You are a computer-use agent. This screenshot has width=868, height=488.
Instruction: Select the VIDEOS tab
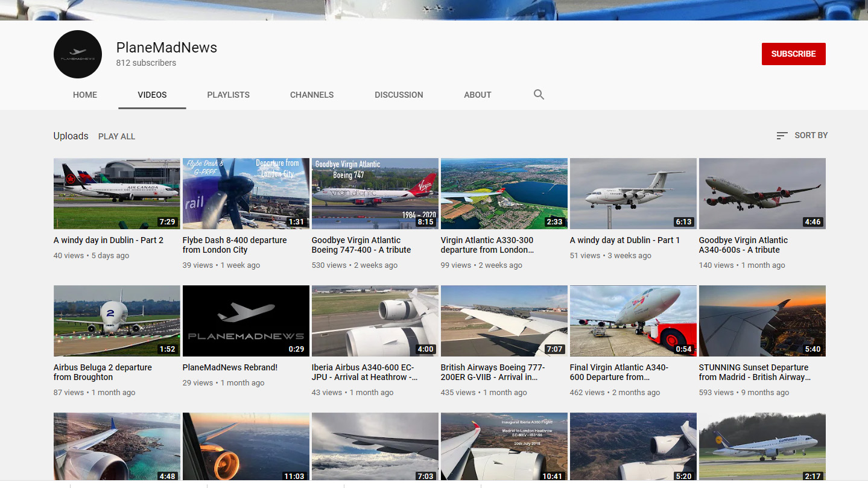click(x=152, y=95)
